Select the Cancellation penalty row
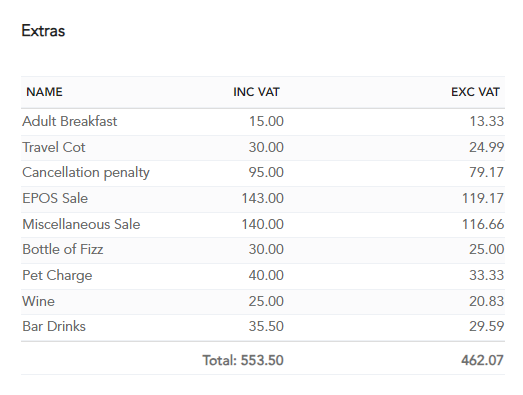This screenshot has width=523, height=395. coord(263,173)
